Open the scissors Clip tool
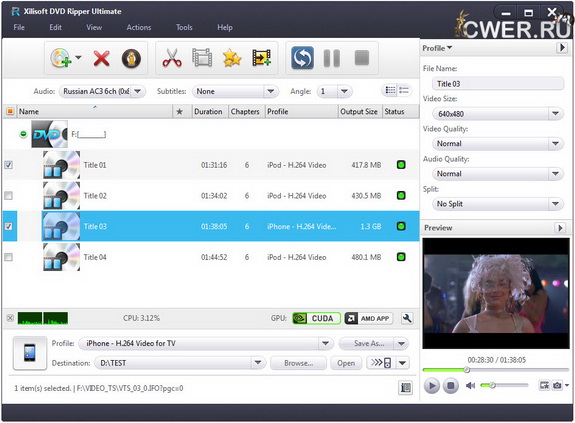 (172, 58)
